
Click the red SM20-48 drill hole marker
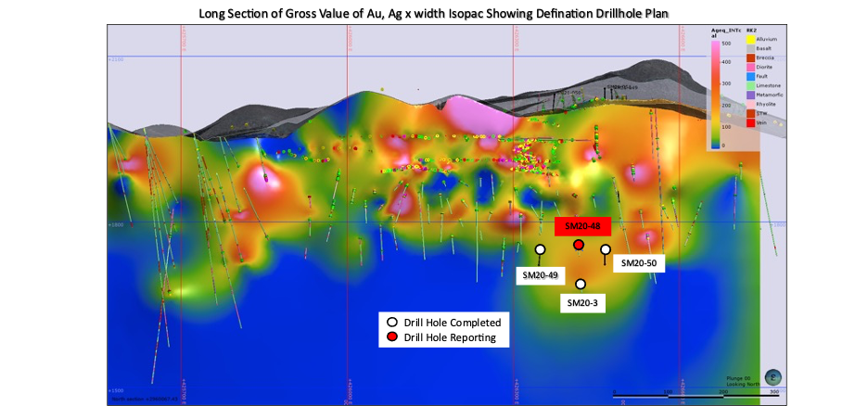tap(579, 245)
